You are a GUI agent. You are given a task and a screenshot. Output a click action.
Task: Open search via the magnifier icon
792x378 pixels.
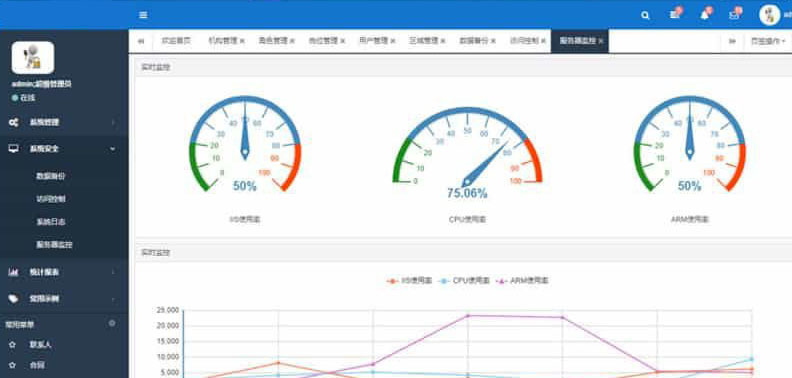tap(645, 15)
